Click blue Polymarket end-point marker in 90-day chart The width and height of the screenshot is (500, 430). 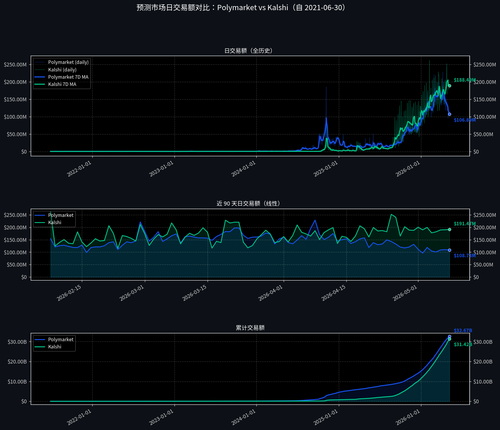[x=450, y=250]
